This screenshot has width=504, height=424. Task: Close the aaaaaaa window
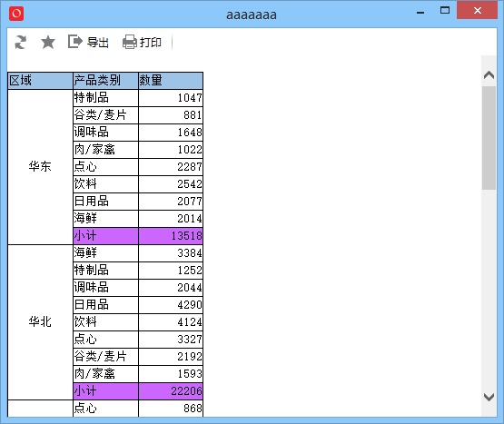click(x=478, y=10)
